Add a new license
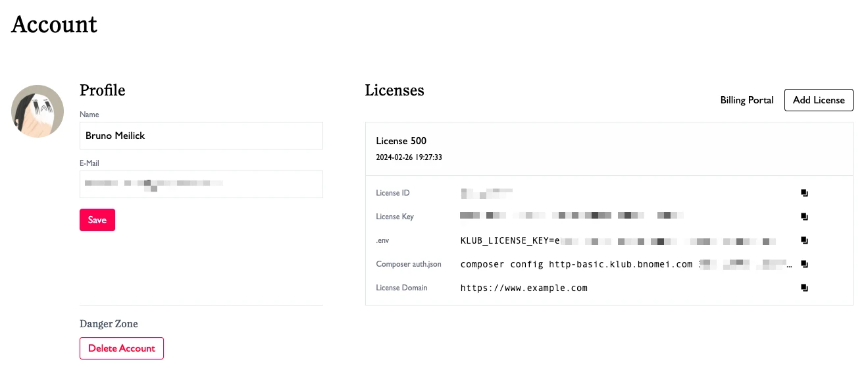The height and width of the screenshot is (374, 868). click(819, 100)
